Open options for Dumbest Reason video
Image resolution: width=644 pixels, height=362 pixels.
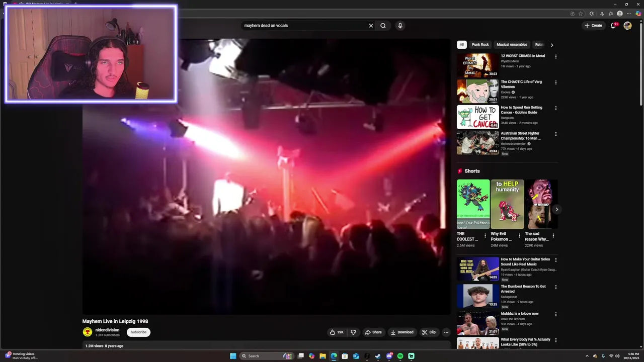click(556, 287)
